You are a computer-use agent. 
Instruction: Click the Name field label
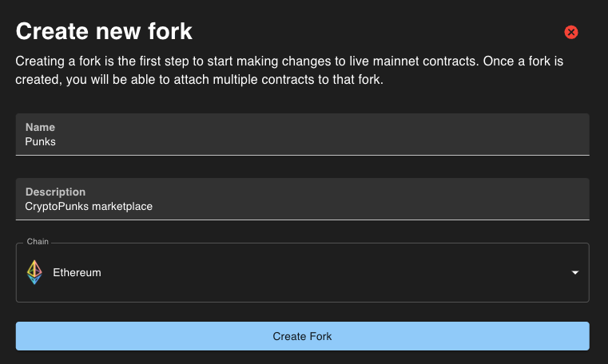40,127
